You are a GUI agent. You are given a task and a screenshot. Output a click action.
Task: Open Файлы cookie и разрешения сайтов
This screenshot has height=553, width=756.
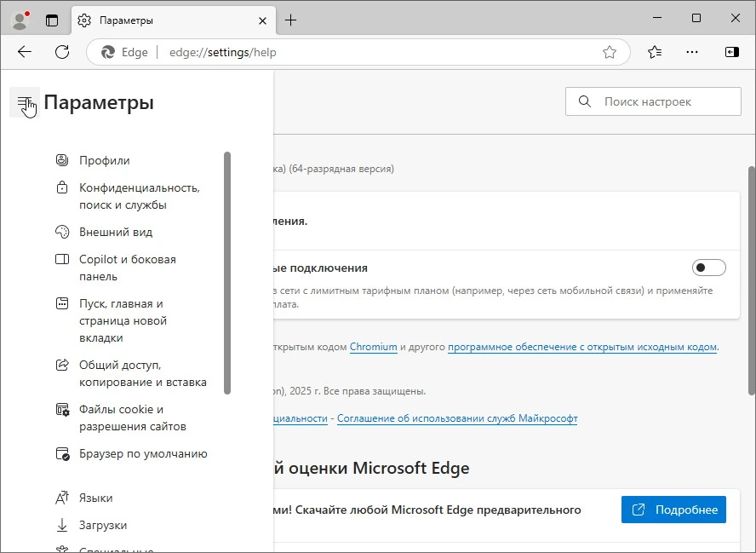[133, 418]
